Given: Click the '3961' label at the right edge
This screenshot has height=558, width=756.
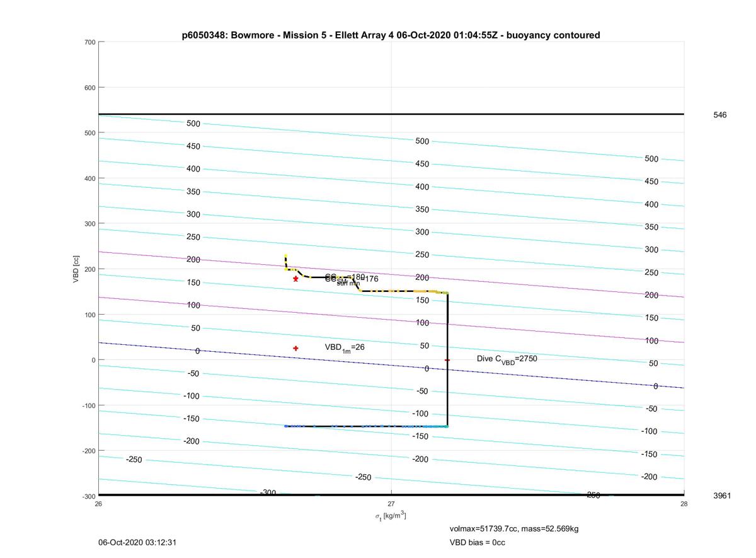Looking at the screenshot, I should tap(722, 496).
